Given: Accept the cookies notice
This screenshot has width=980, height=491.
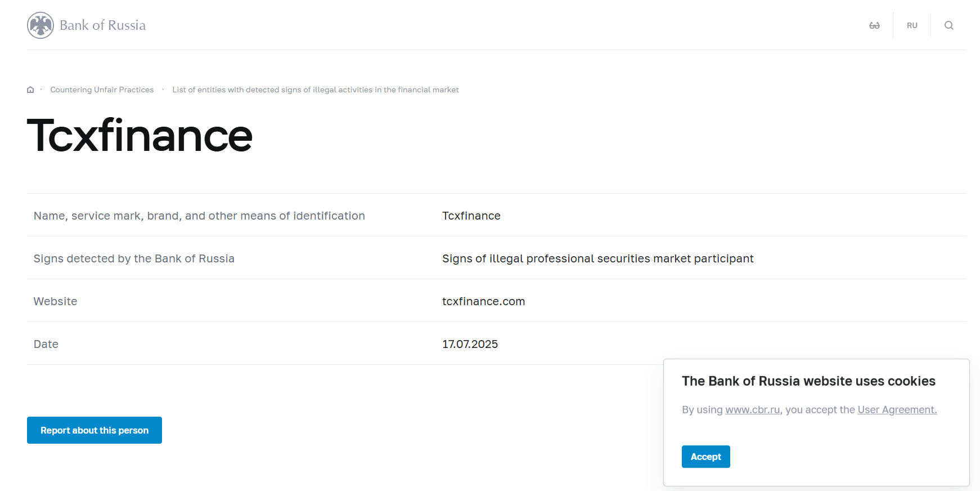Looking at the screenshot, I should [705, 457].
